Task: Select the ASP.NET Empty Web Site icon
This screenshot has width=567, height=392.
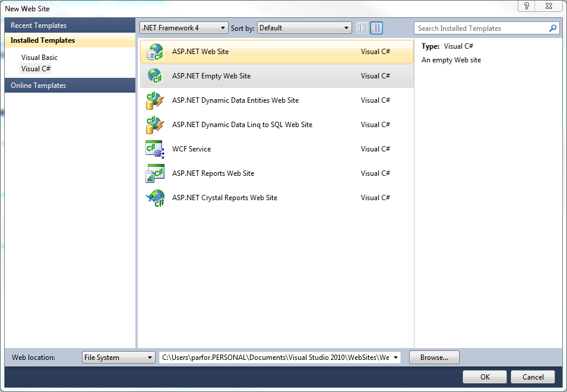Action: pyautogui.click(x=155, y=76)
